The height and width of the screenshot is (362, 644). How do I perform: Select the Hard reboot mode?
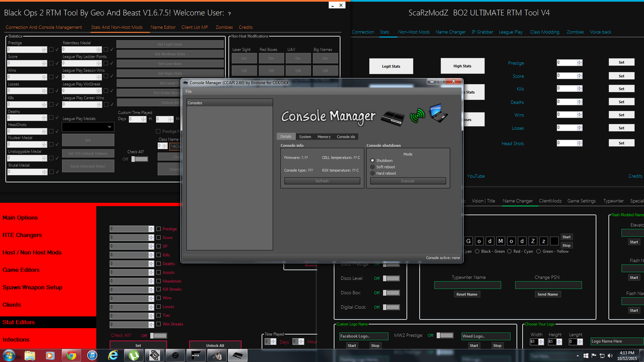[x=373, y=173]
